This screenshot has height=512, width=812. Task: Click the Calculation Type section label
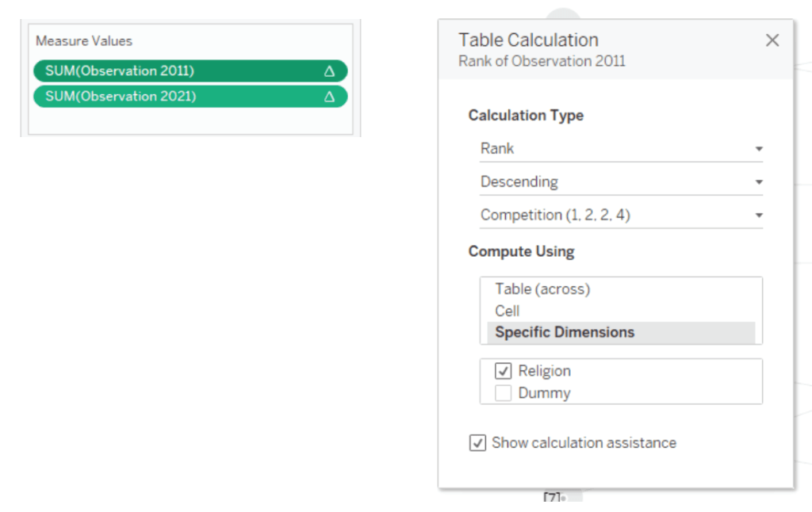(526, 116)
